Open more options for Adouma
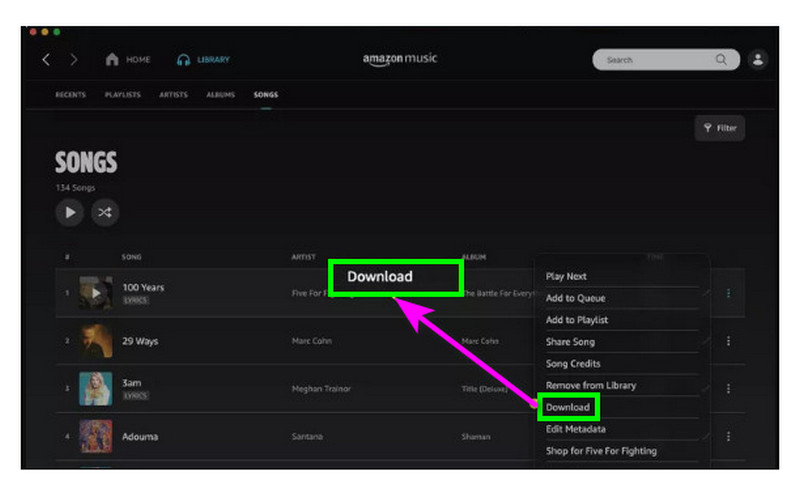Screen dimensions: 800x493 point(728,436)
